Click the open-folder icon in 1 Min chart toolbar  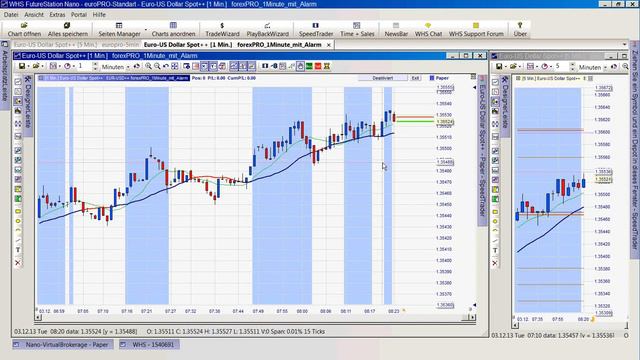36,66
